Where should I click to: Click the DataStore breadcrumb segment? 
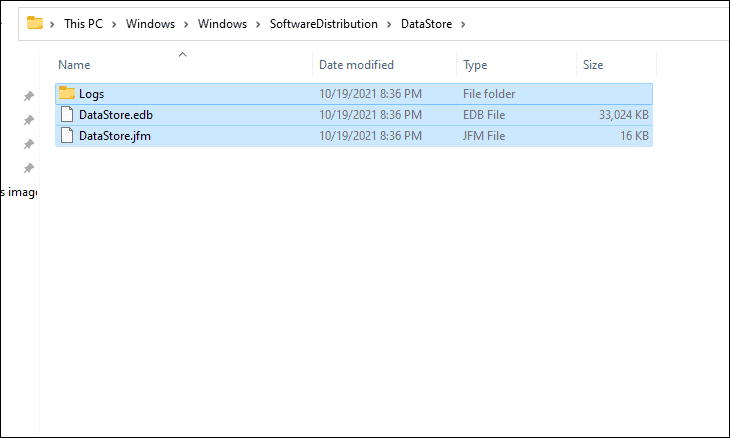[426, 24]
